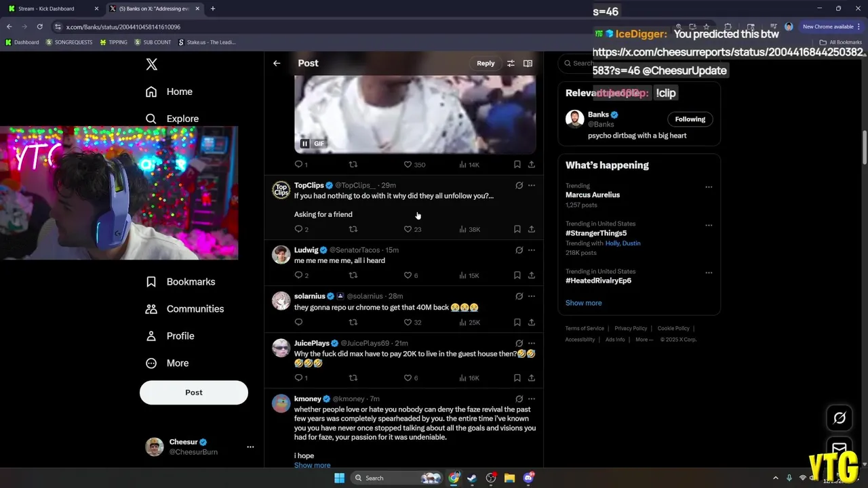
Task: Click the X logo home icon
Action: [x=152, y=64]
